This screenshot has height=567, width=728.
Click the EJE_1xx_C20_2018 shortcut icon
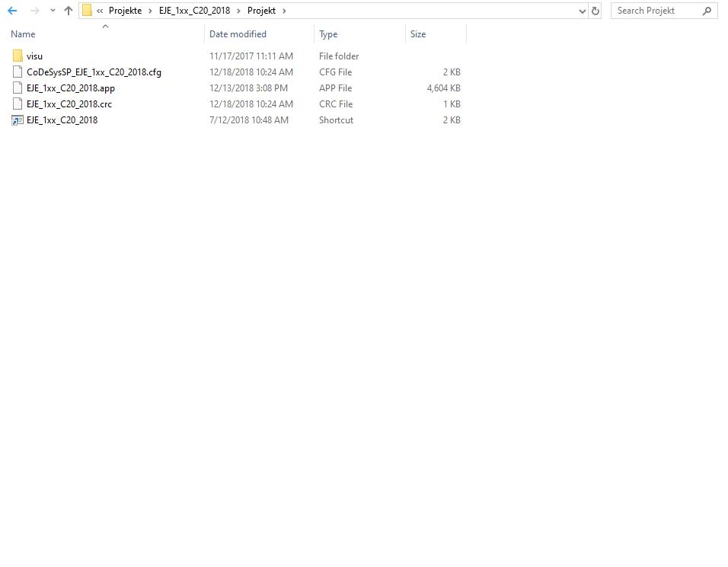(x=18, y=120)
